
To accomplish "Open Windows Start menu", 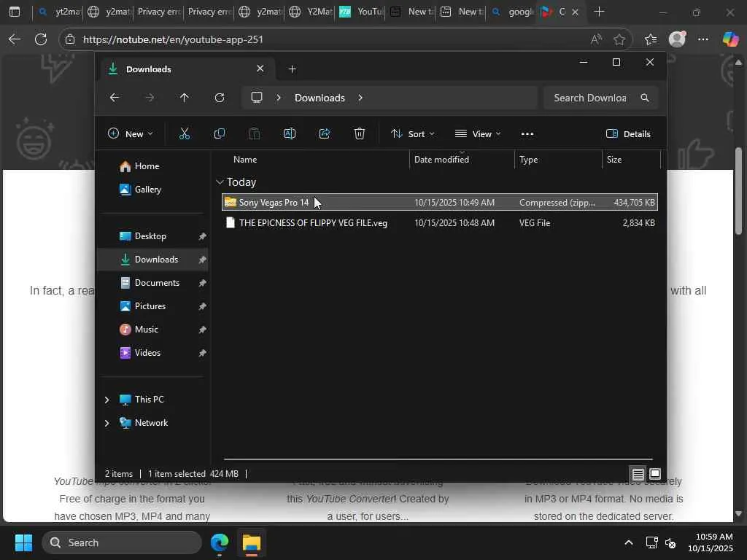I will tap(23, 542).
